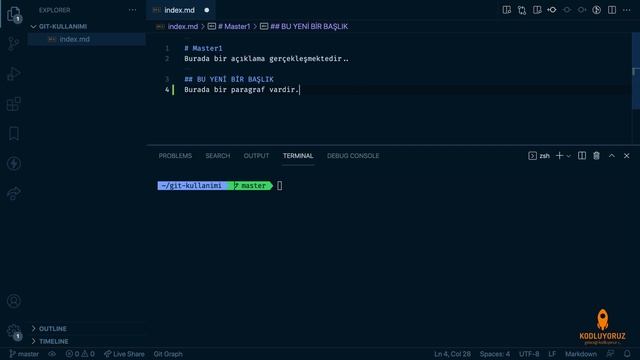Click # Master1 breadcrumb segment
This screenshot has width=640, height=360.
coord(234,27)
